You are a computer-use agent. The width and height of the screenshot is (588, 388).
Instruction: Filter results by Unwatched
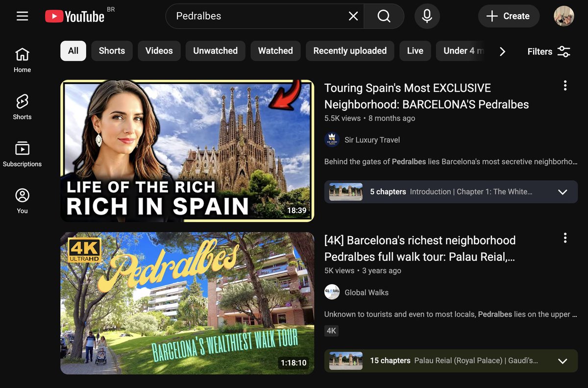215,51
